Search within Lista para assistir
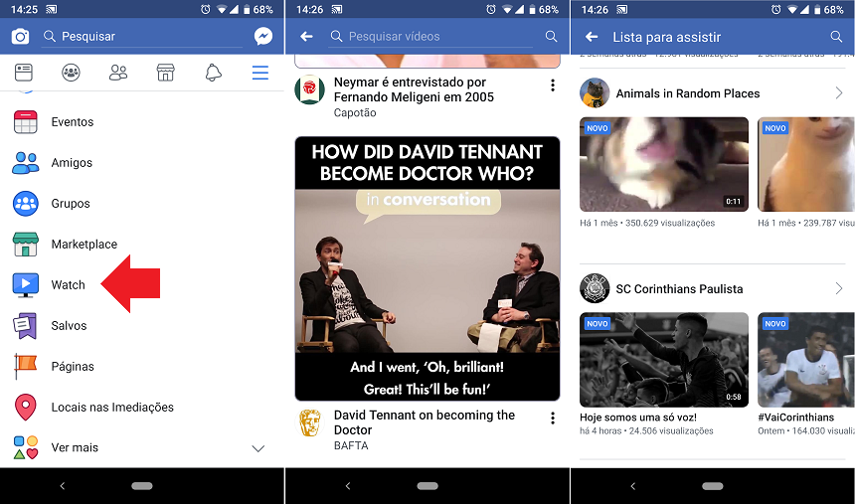Viewport: 855px width, 504px height. tap(836, 37)
